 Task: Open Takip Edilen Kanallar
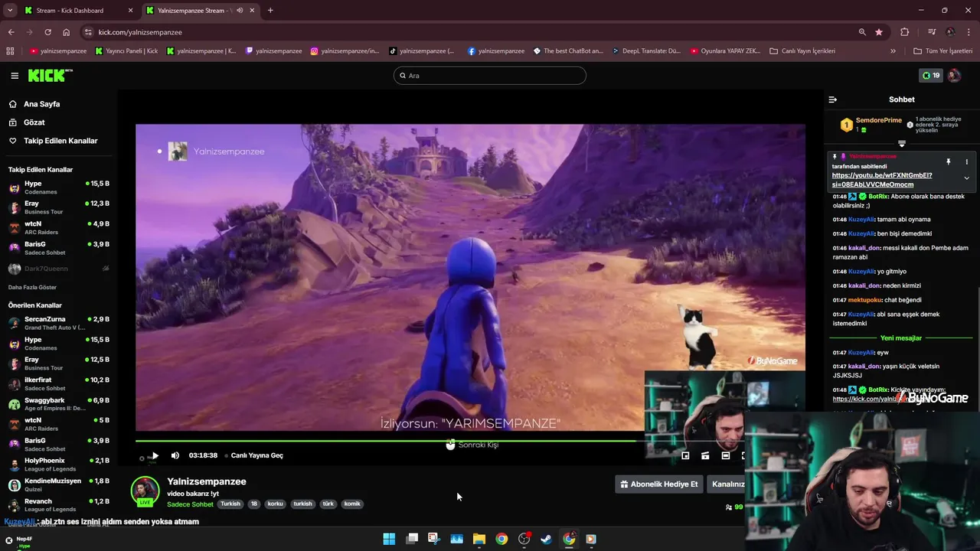click(x=60, y=141)
